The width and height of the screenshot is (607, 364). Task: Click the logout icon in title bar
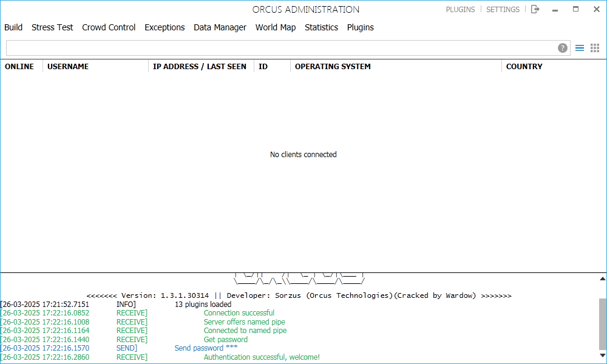pos(535,9)
